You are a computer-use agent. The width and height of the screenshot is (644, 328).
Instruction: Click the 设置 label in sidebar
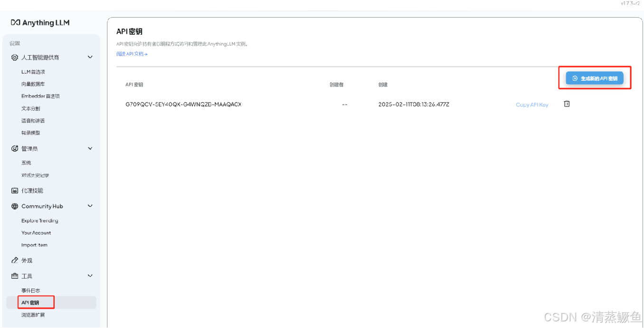[15, 44]
